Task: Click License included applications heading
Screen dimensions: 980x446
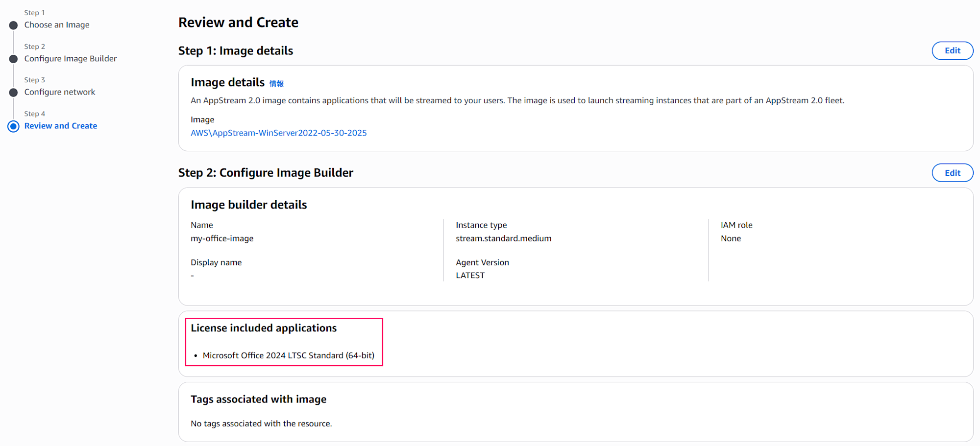Action: (x=264, y=328)
